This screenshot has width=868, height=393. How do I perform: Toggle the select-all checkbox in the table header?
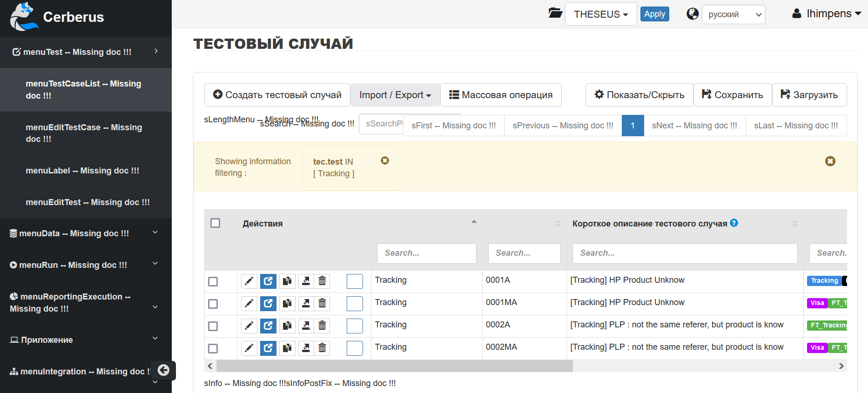pos(215,223)
